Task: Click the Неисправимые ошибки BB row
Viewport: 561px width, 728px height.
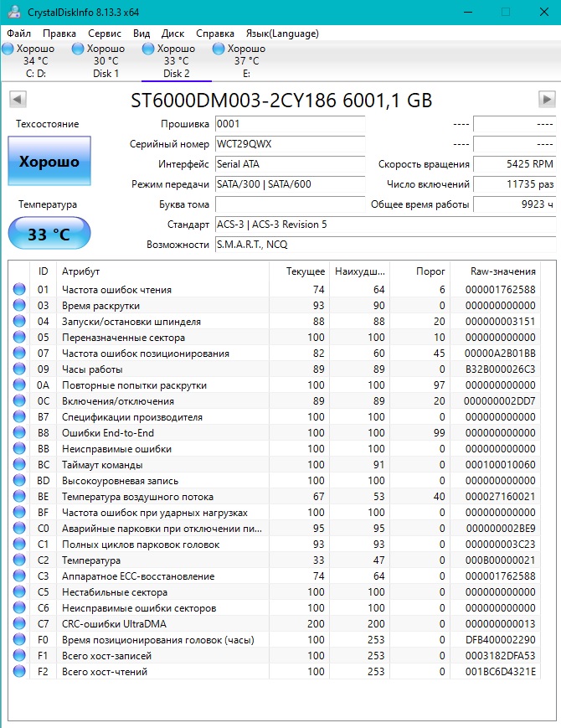Action: 275,448
